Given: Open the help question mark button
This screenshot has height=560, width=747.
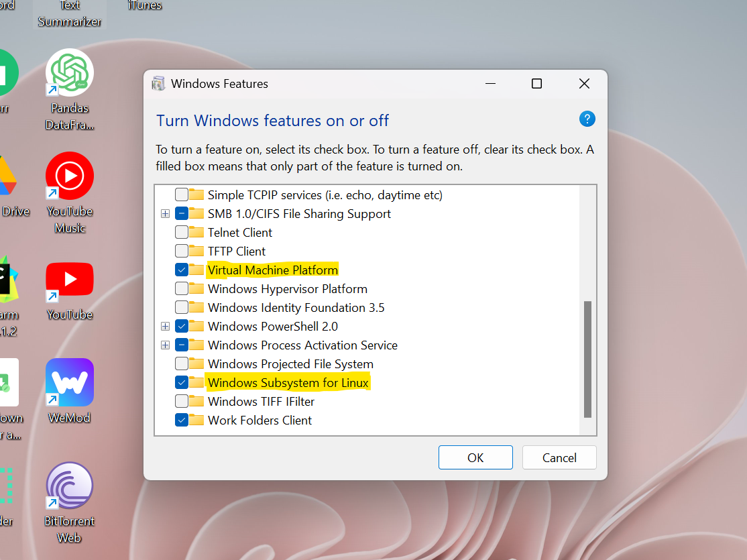Looking at the screenshot, I should pos(587,119).
